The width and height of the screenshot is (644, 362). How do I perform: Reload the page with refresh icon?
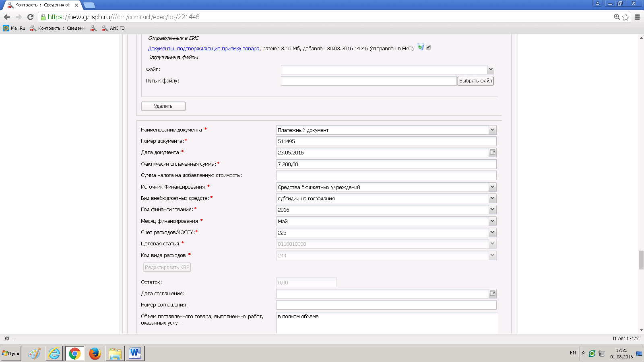(30, 17)
